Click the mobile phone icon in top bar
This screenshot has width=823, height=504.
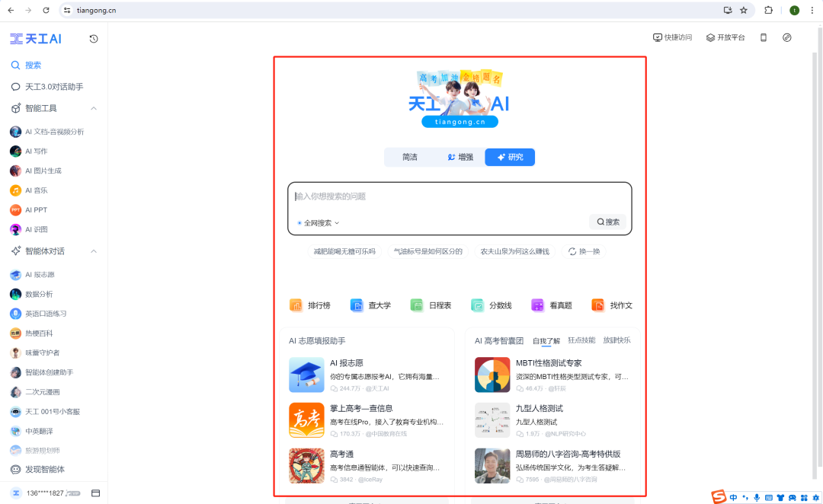point(764,37)
